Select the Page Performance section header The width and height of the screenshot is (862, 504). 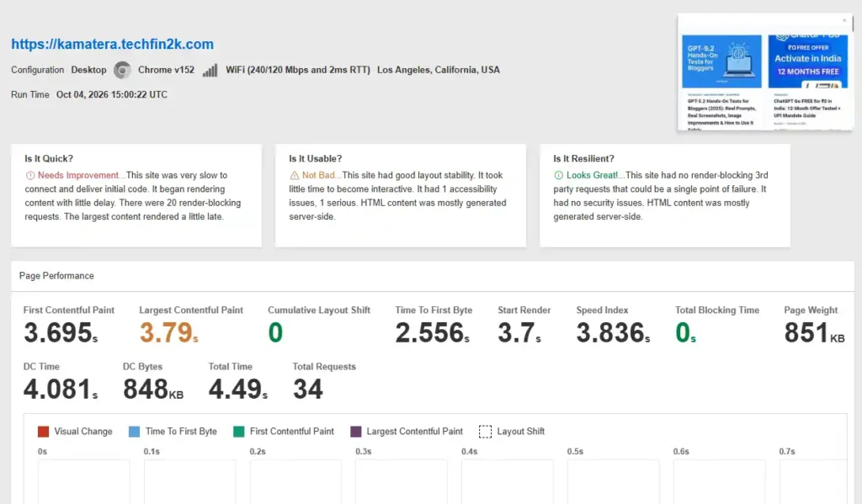pos(56,276)
